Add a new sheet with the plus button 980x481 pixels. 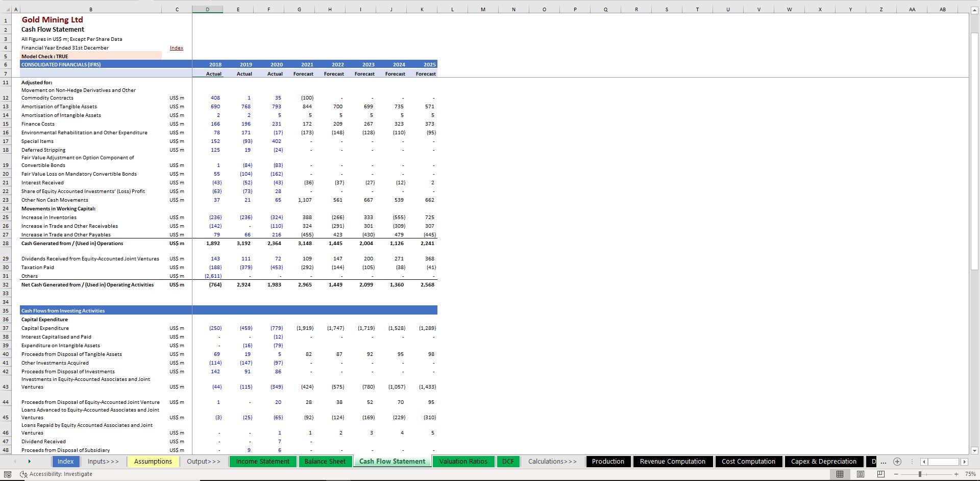(897, 462)
